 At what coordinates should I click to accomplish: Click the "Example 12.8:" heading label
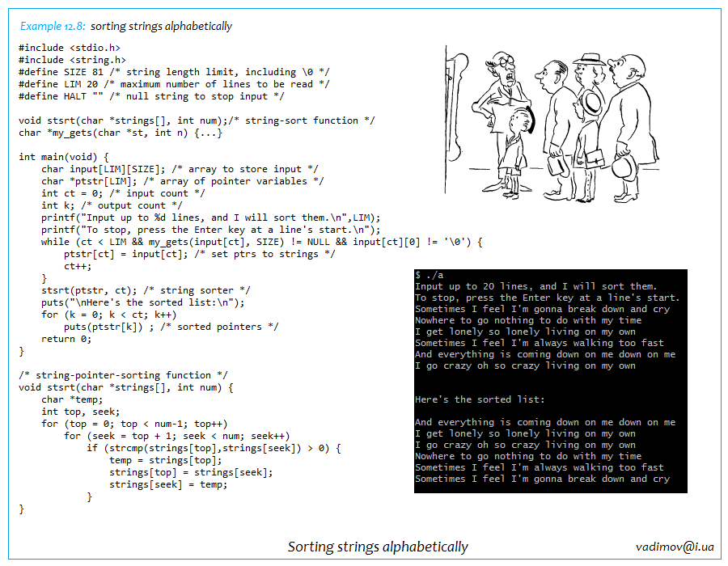(x=53, y=27)
